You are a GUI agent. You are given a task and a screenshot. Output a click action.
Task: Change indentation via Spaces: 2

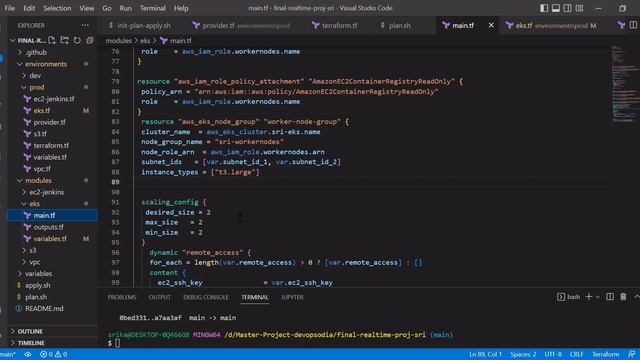(523, 354)
